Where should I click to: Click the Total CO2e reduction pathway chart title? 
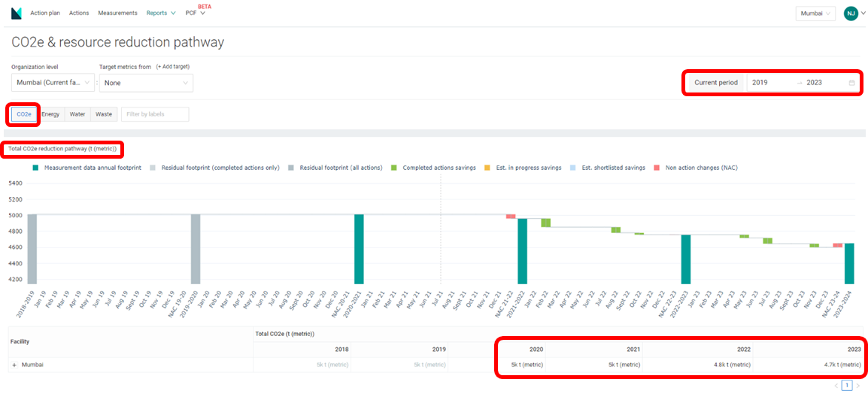coord(62,149)
